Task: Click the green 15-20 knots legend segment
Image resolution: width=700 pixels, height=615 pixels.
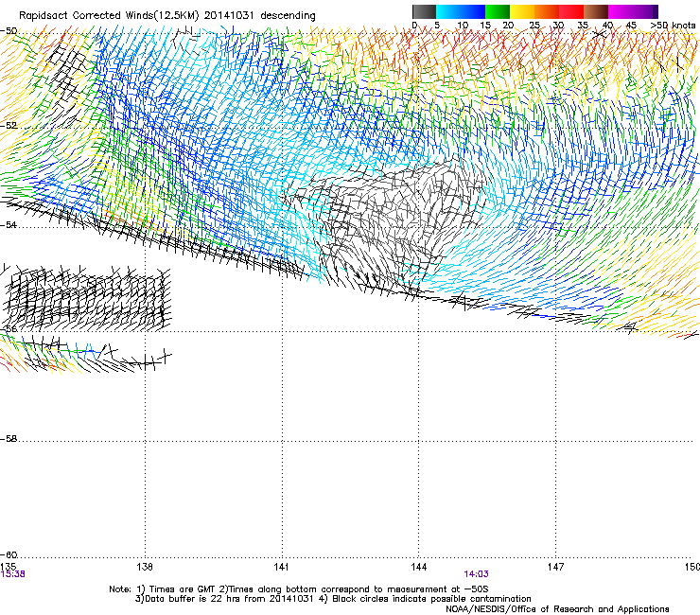Action: 497,11
